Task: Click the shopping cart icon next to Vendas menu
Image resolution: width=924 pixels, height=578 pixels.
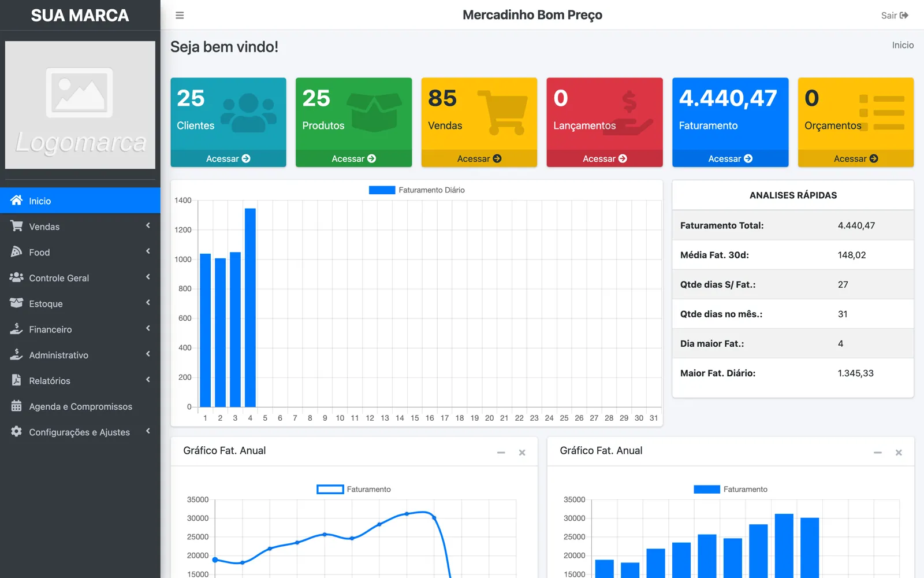Action: 17,226
